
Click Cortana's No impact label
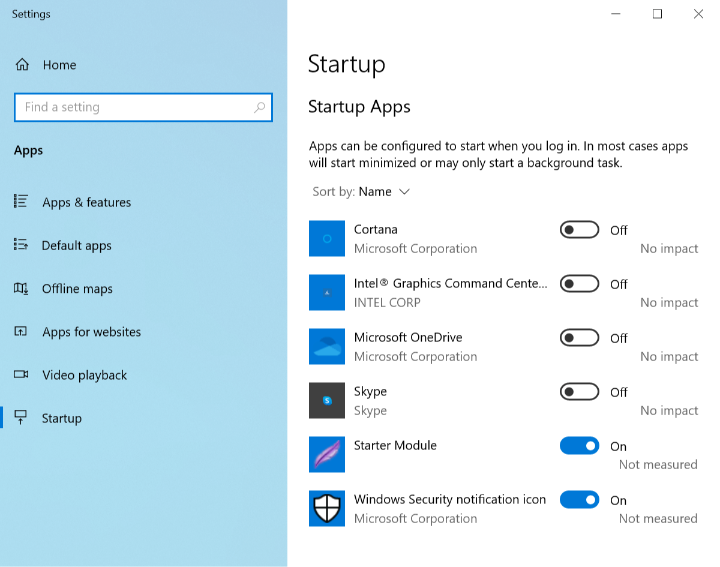click(x=669, y=248)
